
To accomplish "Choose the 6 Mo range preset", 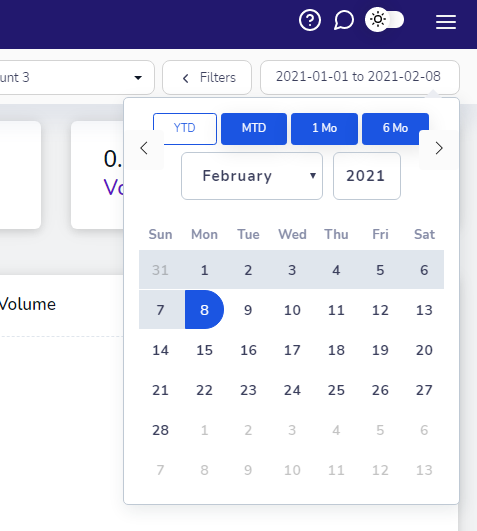I will click(x=395, y=128).
